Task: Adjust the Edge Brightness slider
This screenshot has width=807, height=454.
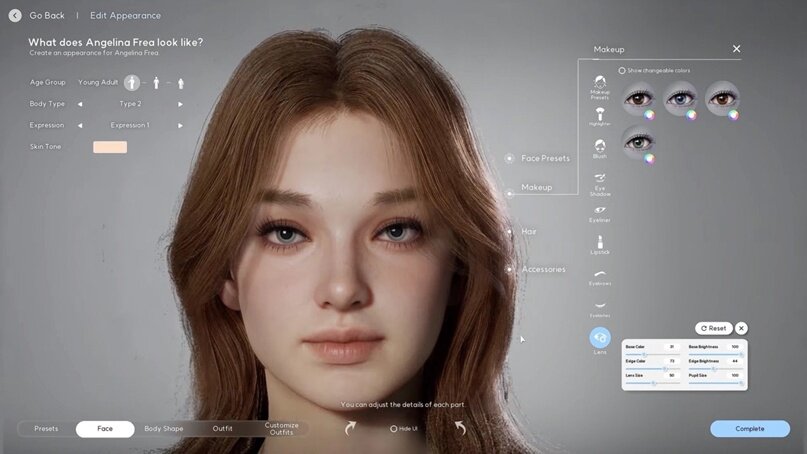Action: (716, 369)
